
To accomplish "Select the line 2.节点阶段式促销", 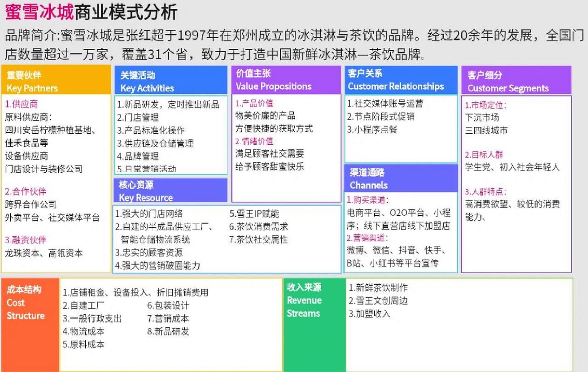I will coord(381,117).
